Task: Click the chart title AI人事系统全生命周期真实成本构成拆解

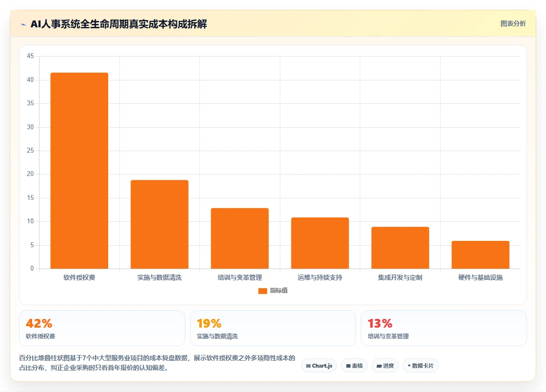Action: coord(119,24)
